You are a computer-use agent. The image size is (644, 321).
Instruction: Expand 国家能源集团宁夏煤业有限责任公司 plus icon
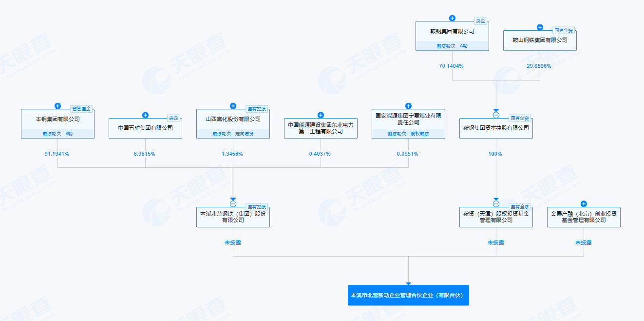coord(408,106)
